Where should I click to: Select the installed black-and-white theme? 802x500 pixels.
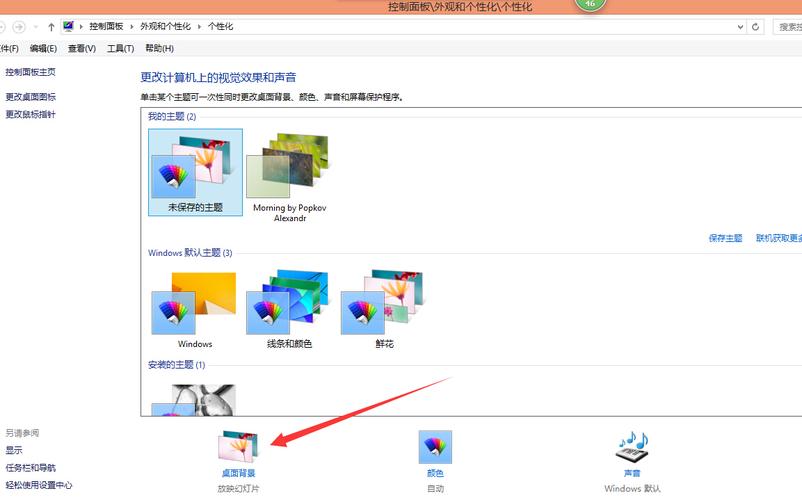click(194, 400)
